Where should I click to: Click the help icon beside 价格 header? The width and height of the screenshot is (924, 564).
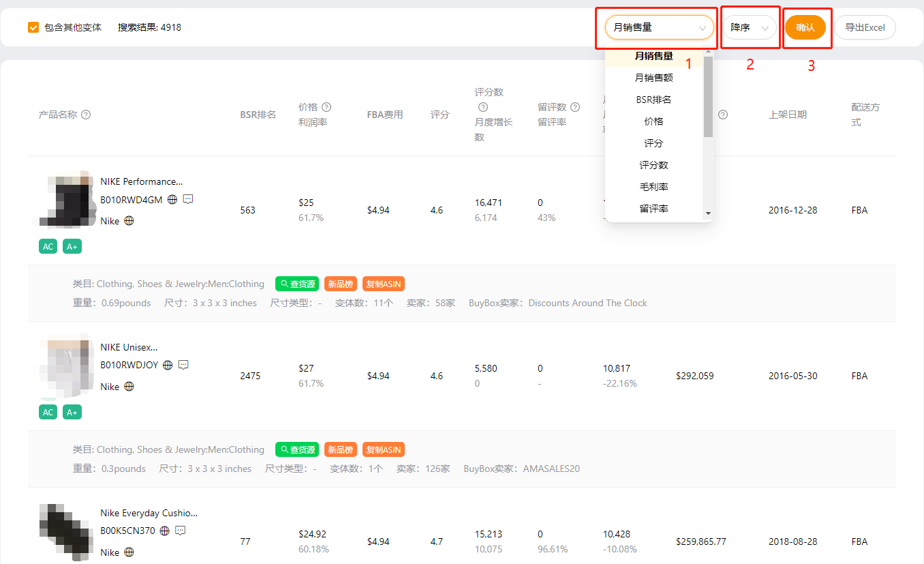pos(326,107)
